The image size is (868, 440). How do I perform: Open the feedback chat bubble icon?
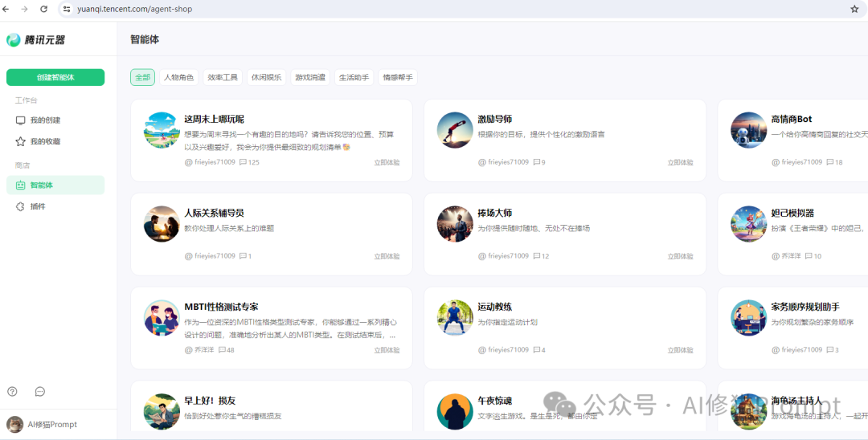40,391
